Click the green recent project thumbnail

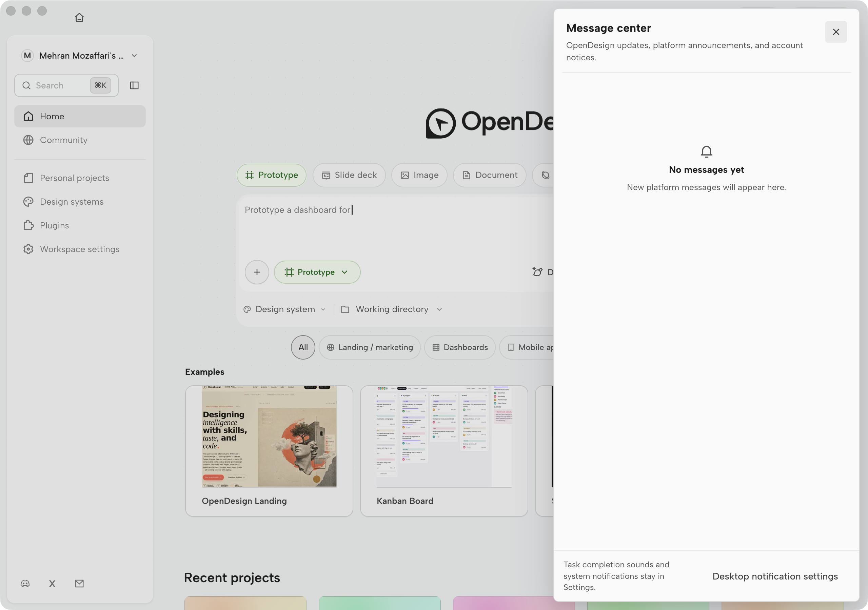click(x=379, y=603)
